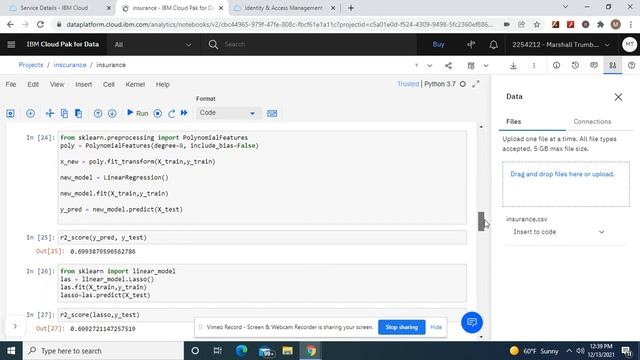Image resolution: width=640 pixels, height=360 pixels.
Task: Interrupt the kernel with the stop icon
Action: point(158,113)
